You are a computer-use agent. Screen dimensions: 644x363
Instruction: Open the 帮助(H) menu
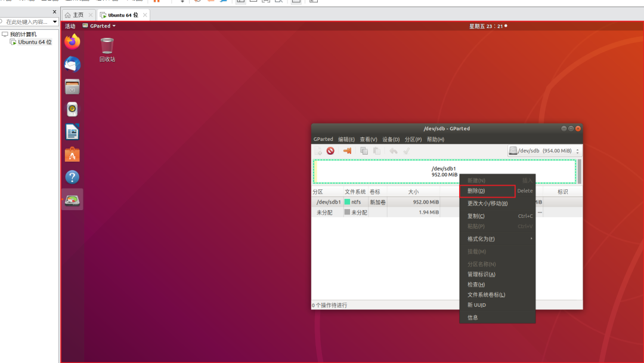(x=435, y=139)
